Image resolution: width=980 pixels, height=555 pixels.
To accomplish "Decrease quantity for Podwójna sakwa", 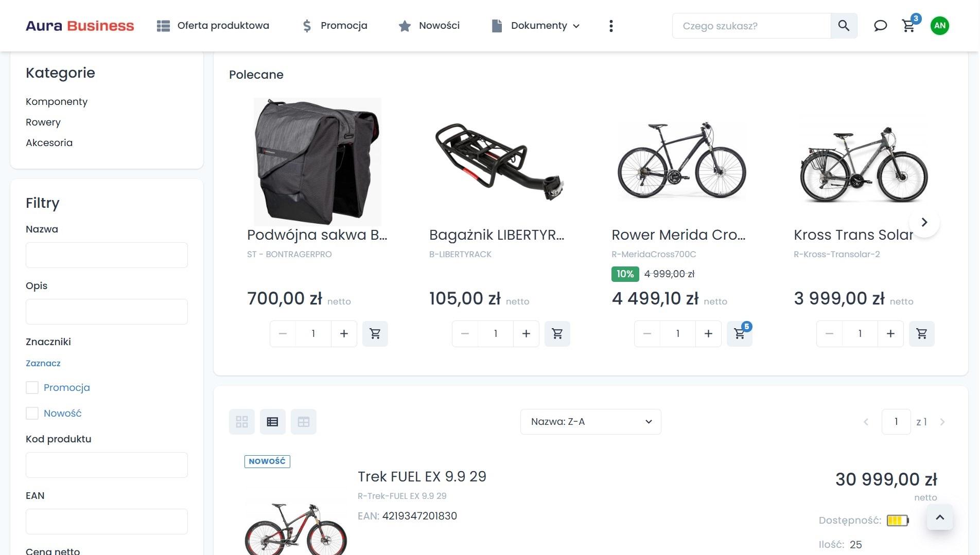I will [x=283, y=334].
